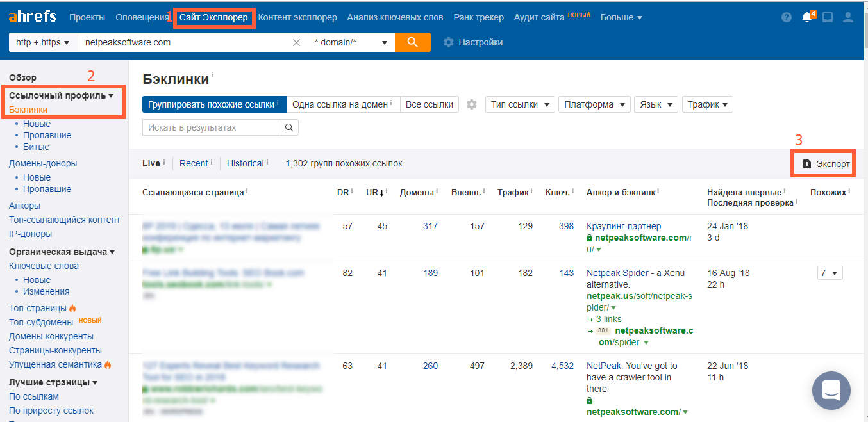Image resolution: width=868 pixels, height=422 pixels.
Task: Open the help question mark icon
Action: pyautogui.click(x=787, y=17)
